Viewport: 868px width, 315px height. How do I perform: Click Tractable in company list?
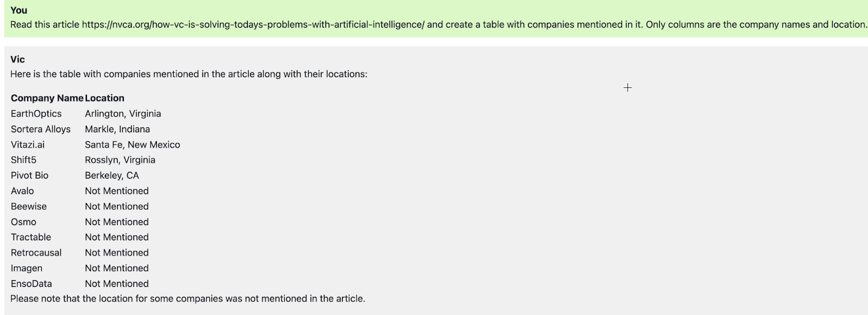pos(31,237)
